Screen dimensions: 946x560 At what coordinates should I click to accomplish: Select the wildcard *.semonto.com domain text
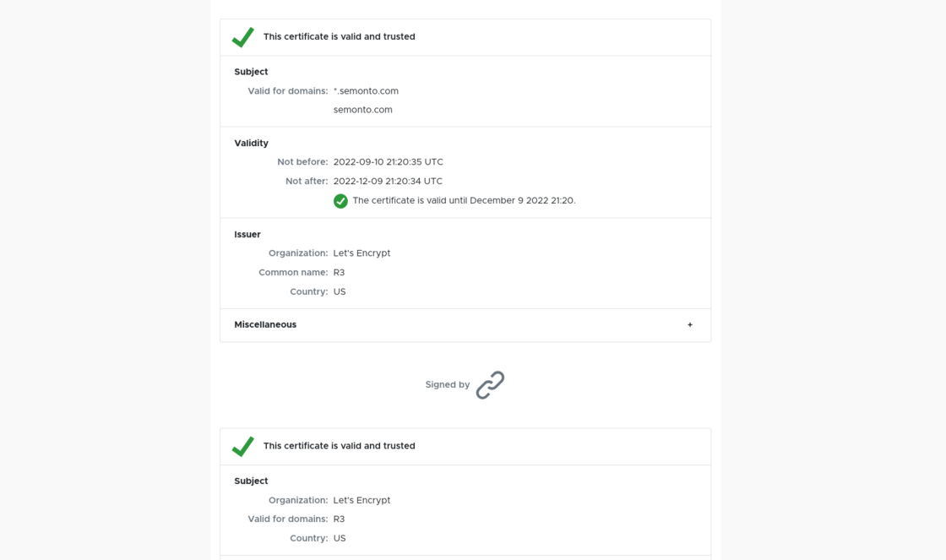tap(366, 91)
